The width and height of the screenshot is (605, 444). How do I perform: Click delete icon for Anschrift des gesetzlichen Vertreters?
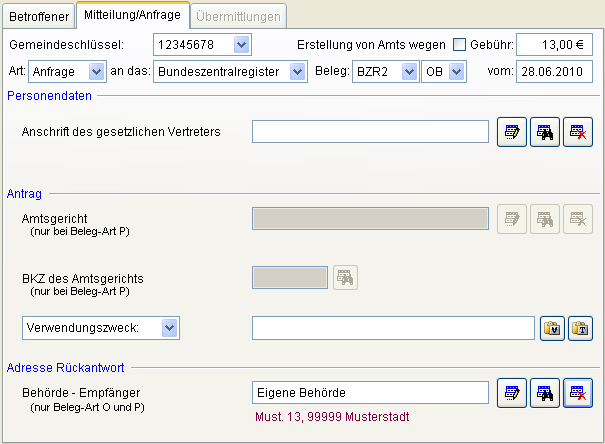pyautogui.click(x=578, y=132)
